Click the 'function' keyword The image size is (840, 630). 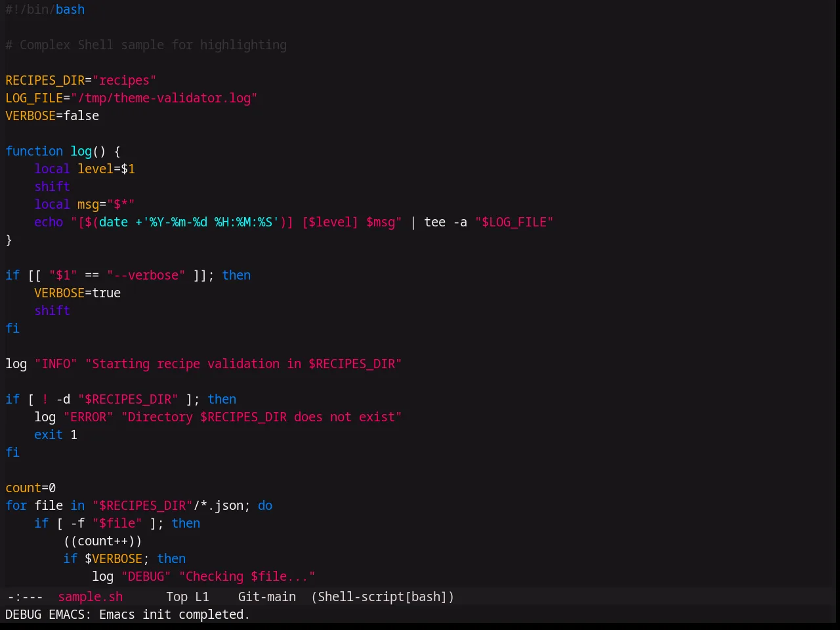pyautogui.click(x=34, y=151)
